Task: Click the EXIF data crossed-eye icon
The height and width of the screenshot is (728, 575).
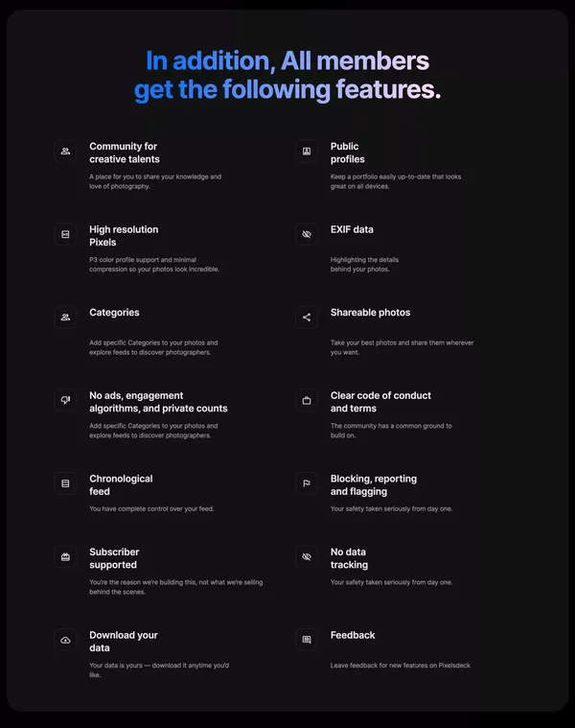Action: (x=307, y=234)
